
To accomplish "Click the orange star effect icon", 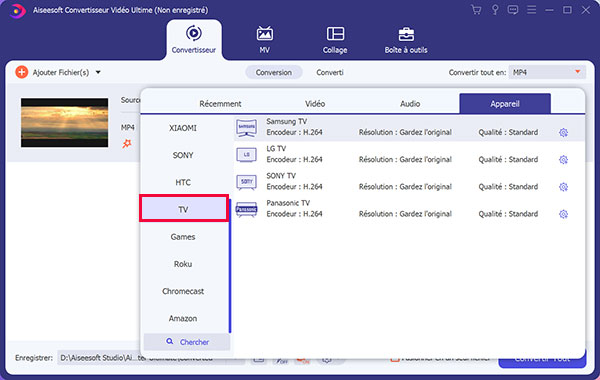I will pos(127,144).
